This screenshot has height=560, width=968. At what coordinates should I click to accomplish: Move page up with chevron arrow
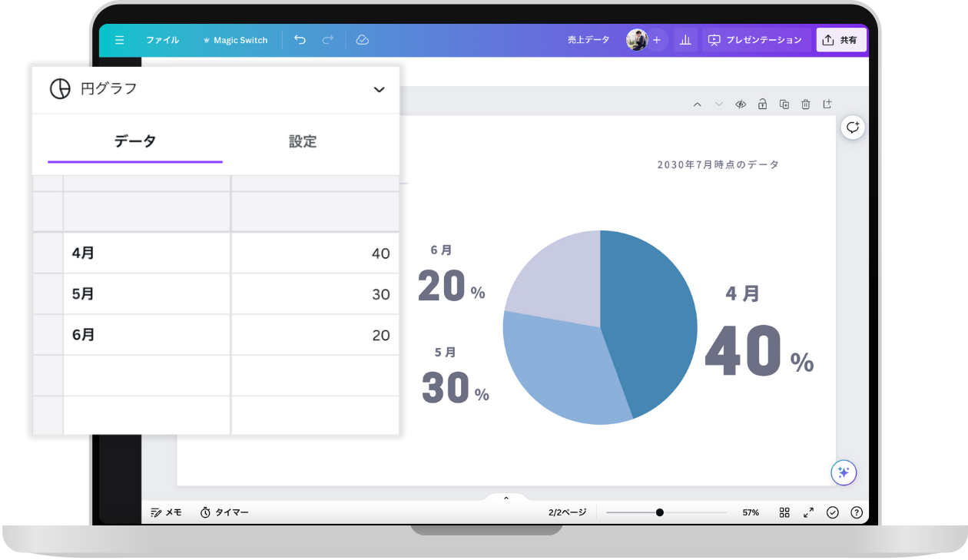697,104
